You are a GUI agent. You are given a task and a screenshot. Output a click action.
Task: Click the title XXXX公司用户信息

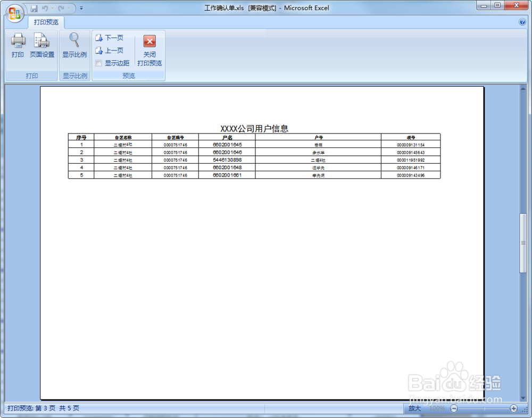tap(254, 129)
